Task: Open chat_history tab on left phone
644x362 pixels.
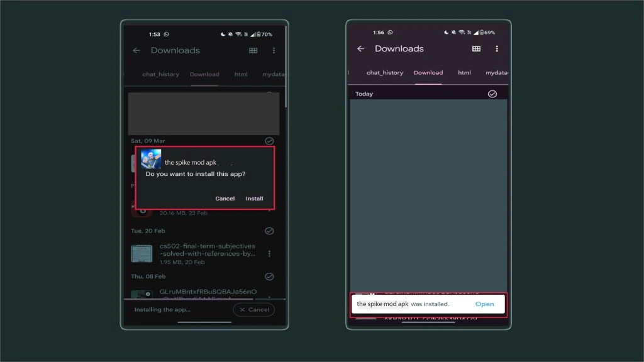Action: [160, 74]
